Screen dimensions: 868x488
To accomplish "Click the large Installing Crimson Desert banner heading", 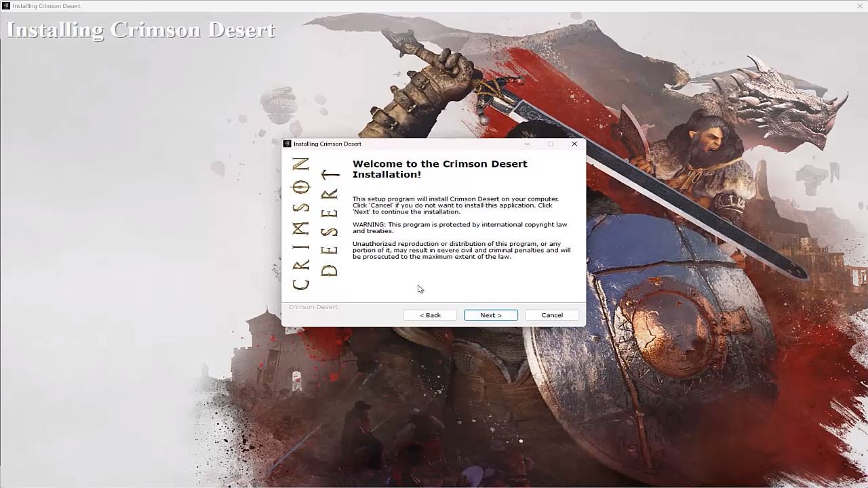I will pyautogui.click(x=141, y=30).
